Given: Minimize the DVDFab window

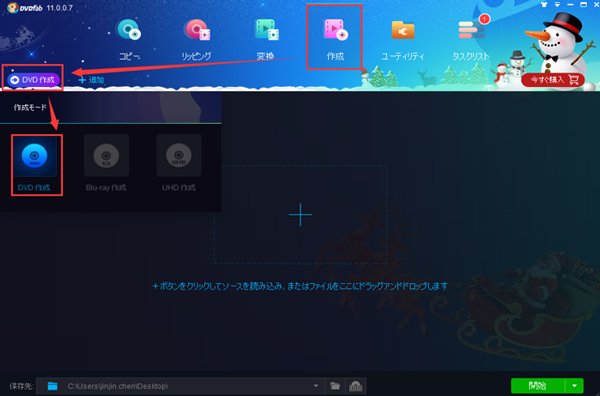Looking at the screenshot, I should point(571,5).
